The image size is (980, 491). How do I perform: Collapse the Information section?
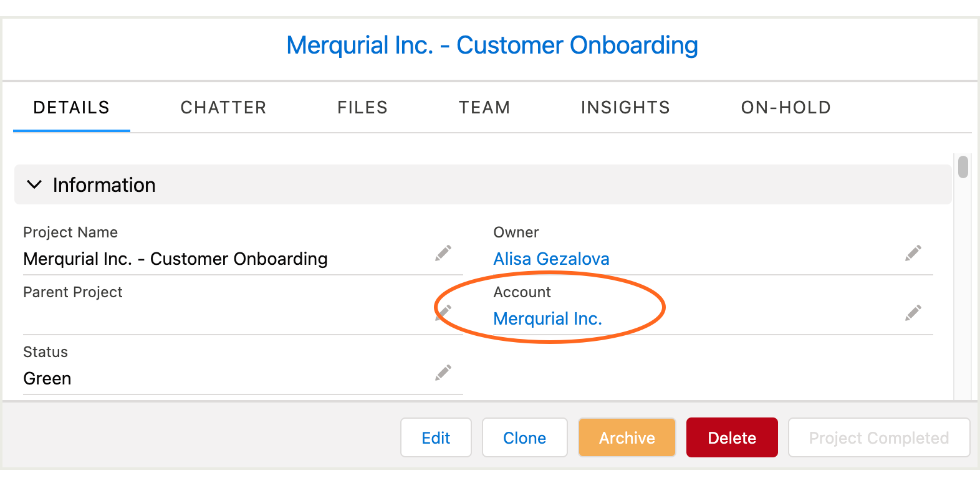click(34, 184)
